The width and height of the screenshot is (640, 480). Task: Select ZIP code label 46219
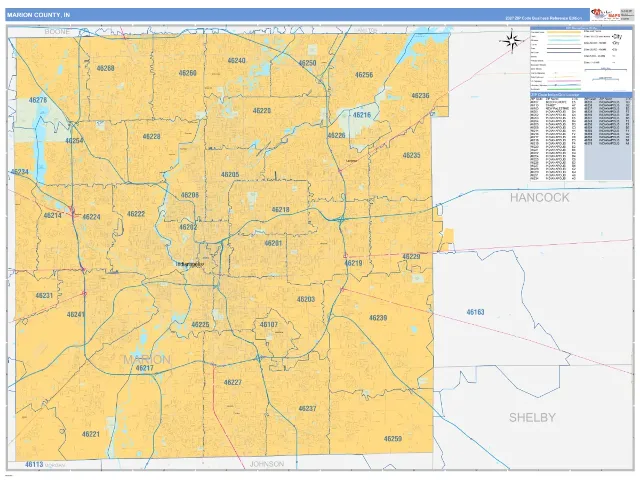click(353, 263)
